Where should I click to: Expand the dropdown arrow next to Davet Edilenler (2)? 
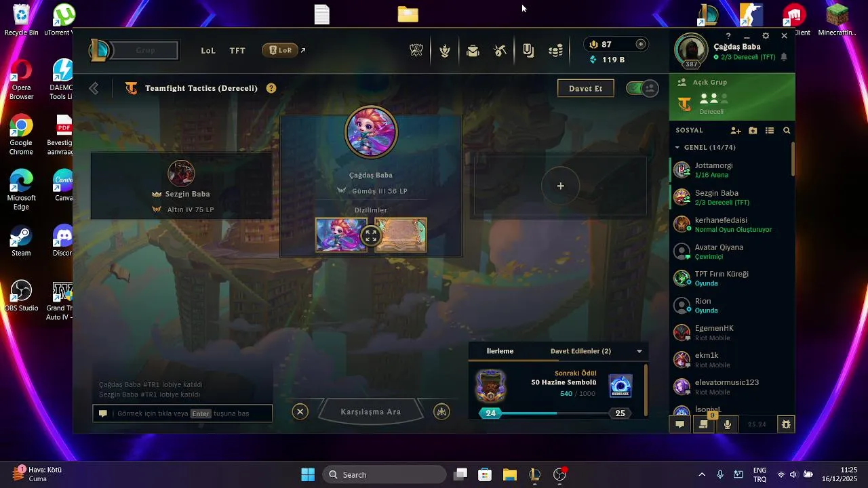[x=639, y=351]
